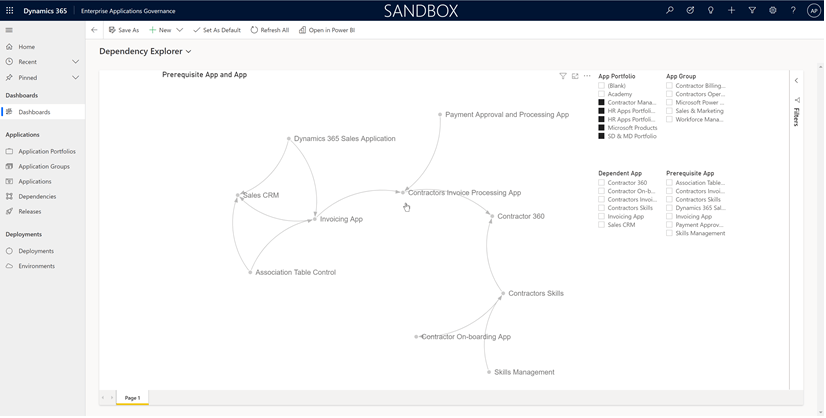Click the search magnifier icon
This screenshot has height=418, width=826.
[x=670, y=10]
